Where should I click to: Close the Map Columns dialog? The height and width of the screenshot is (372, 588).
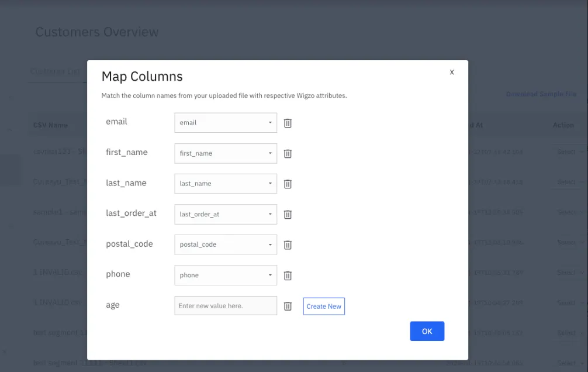click(451, 72)
